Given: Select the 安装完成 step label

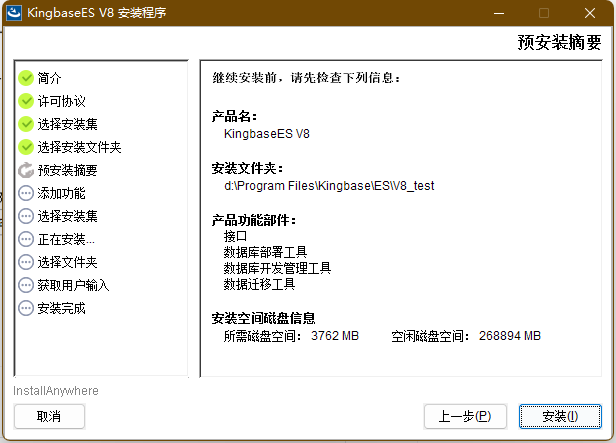Looking at the screenshot, I should [x=62, y=308].
